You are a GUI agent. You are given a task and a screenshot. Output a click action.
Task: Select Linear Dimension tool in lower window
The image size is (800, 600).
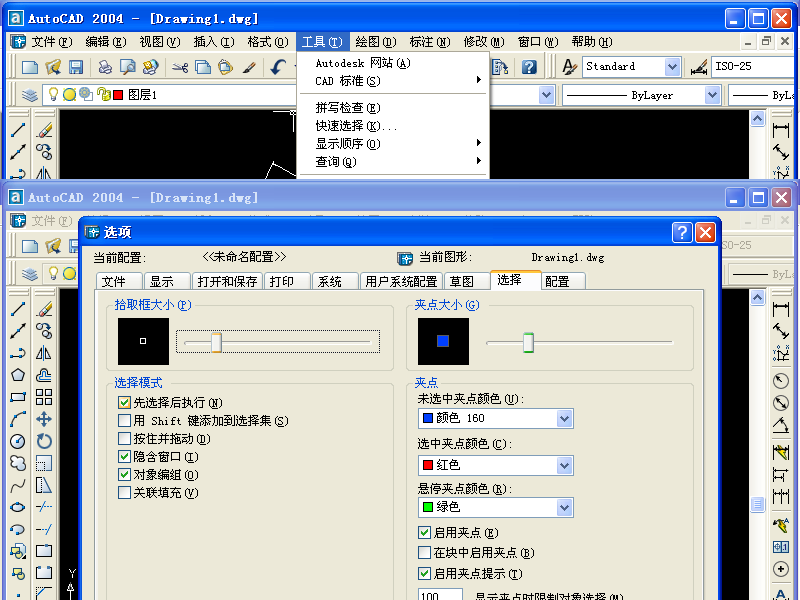point(781,309)
